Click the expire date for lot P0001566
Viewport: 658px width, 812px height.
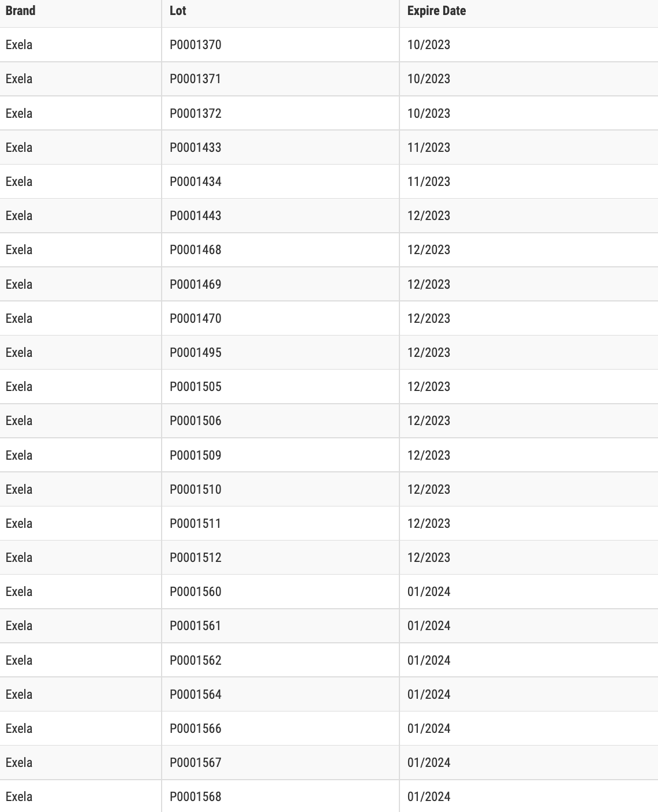[x=429, y=729]
